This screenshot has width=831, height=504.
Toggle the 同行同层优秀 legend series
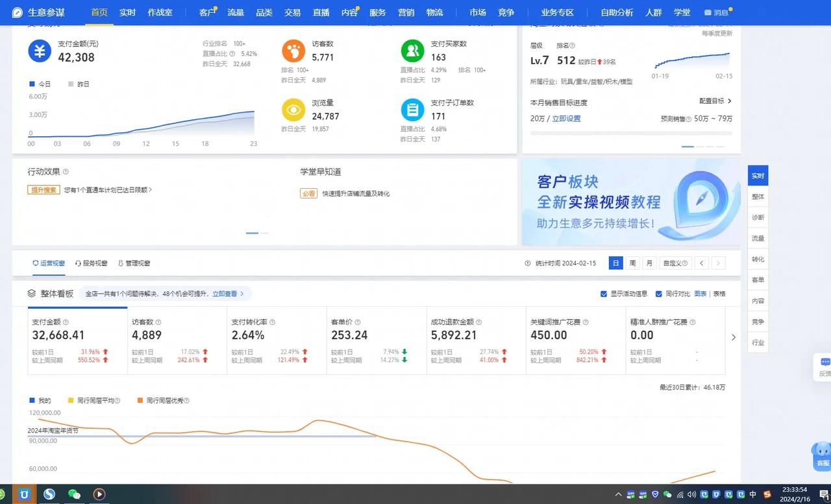tap(163, 401)
